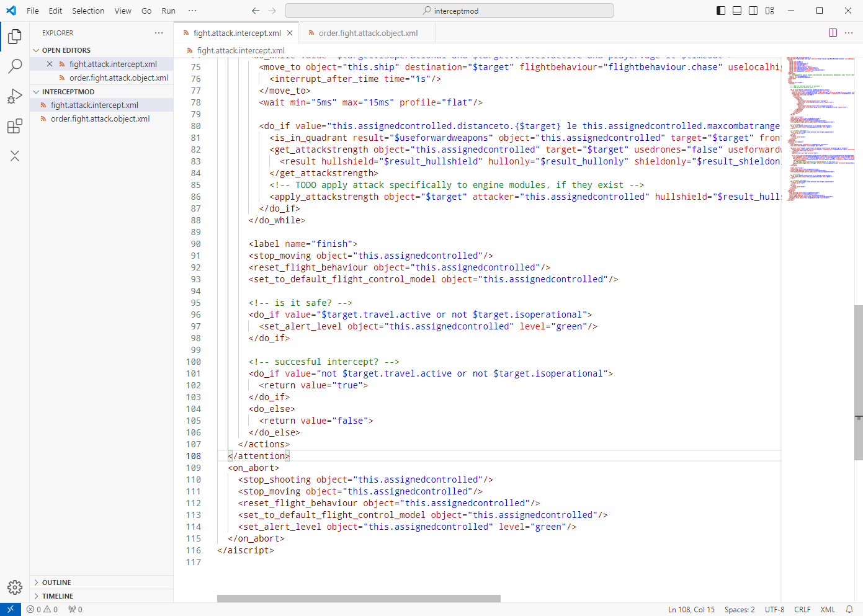Split the editor to the right
Image resolution: width=863 pixels, height=616 pixels.
[833, 33]
